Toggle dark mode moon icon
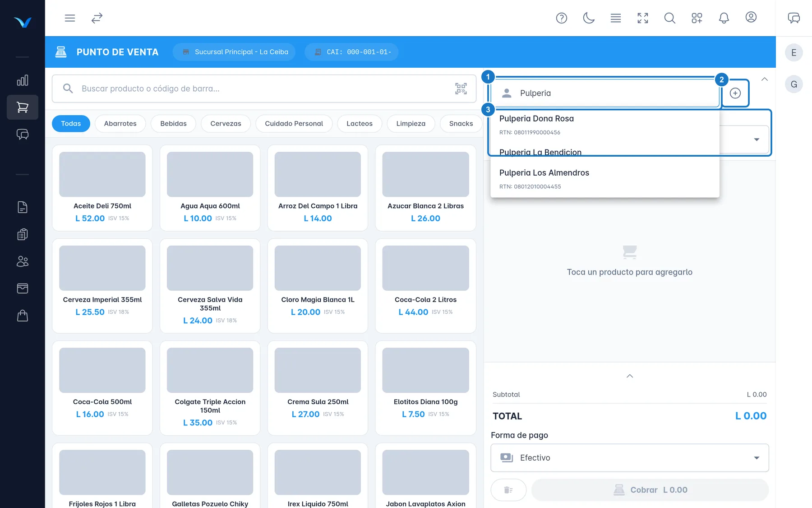This screenshot has height=508, width=812. click(589, 18)
